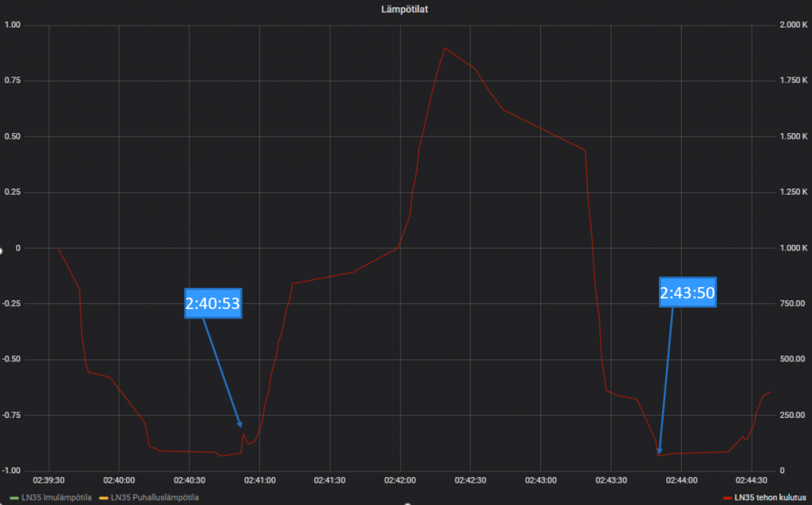Image resolution: width=812 pixels, height=505 pixels.
Task: Click the -1.00 left axis label
Action: pyautogui.click(x=11, y=470)
